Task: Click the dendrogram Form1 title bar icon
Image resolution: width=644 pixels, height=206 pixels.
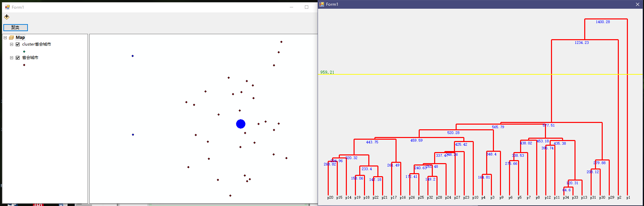Action: tap(322, 4)
